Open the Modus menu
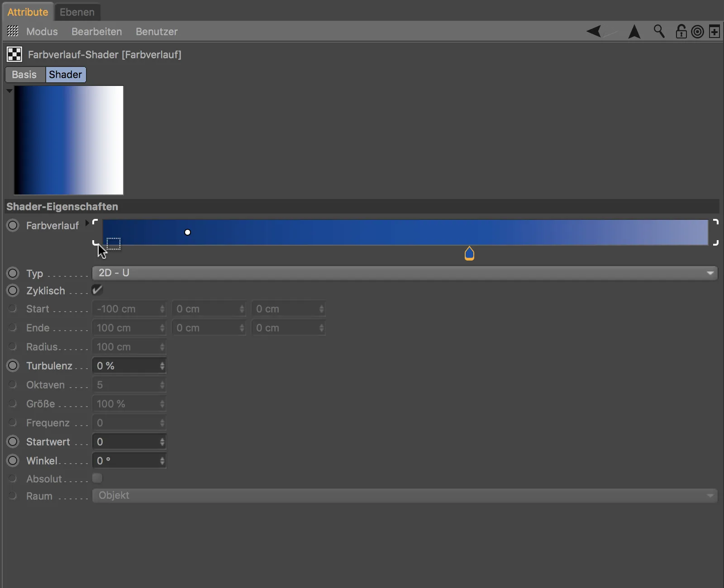The width and height of the screenshot is (724, 588). coord(42,32)
